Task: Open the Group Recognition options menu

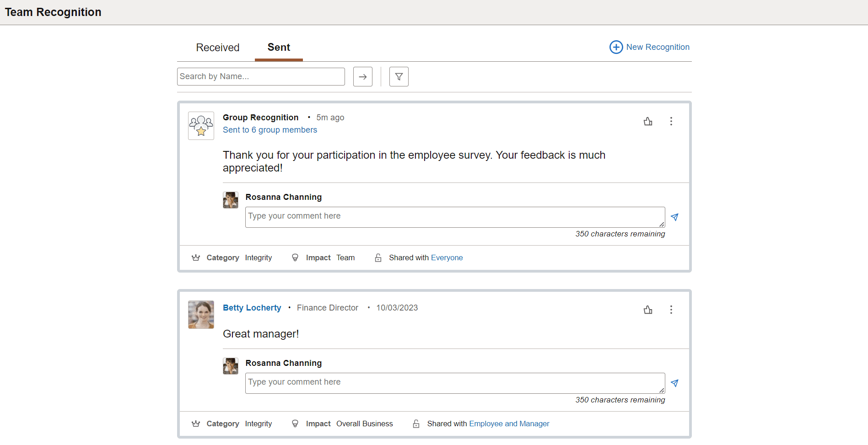Action: pos(671,121)
